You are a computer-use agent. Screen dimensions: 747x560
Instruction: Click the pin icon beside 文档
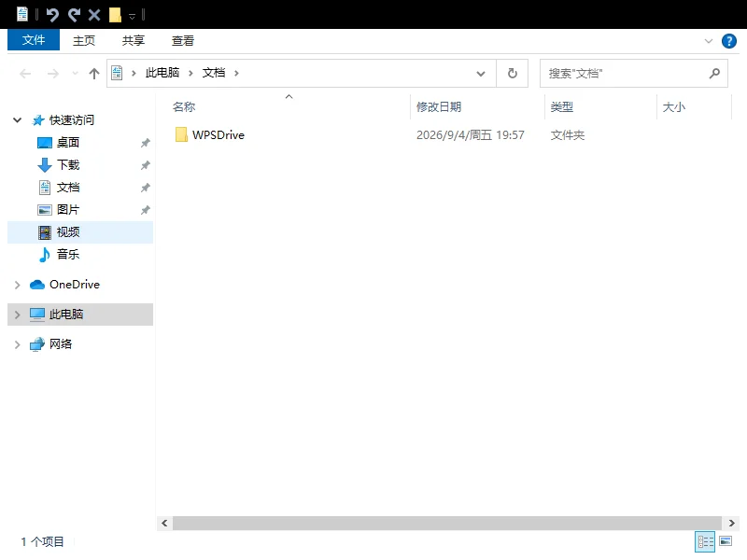coord(146,188)
